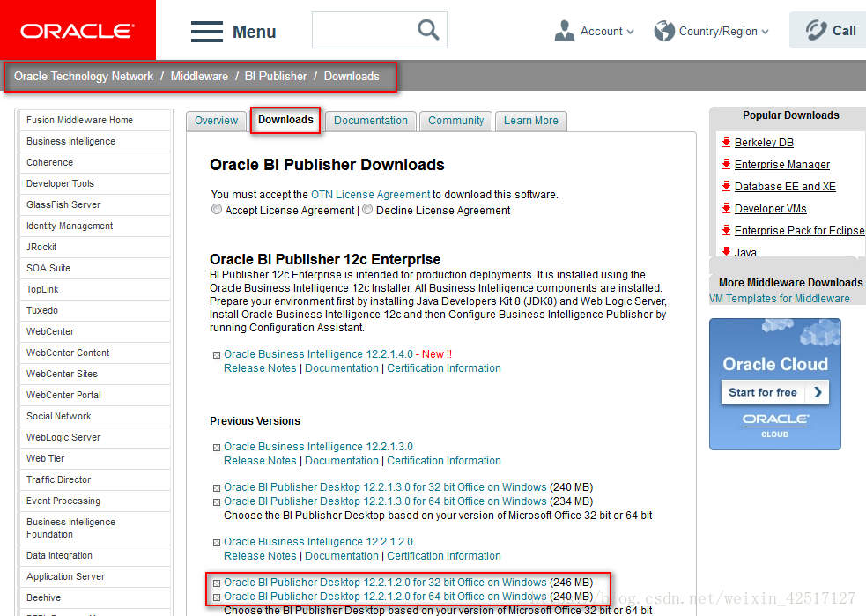Image resolution: width=866 pixels, height=616 pixels.
Task: Click box icon beside Desktop 12.2.1.2.0 32 bit
Action: coord(217,583)
